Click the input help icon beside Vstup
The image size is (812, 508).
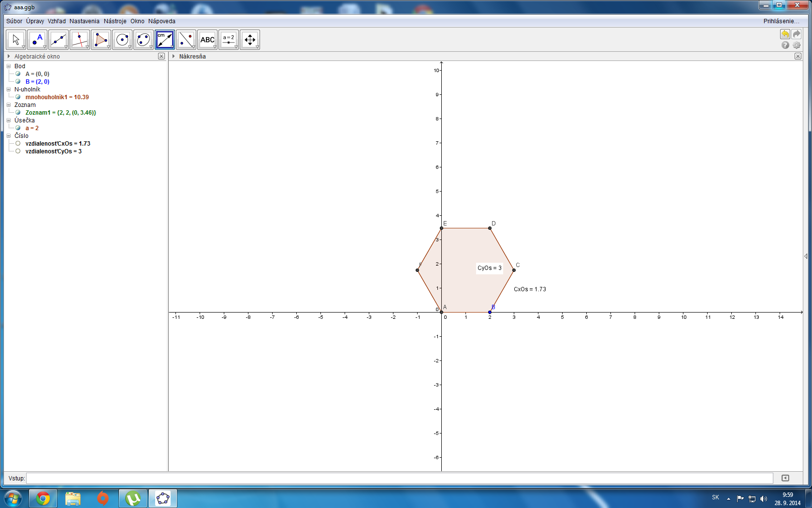click(x=785, y=478)
